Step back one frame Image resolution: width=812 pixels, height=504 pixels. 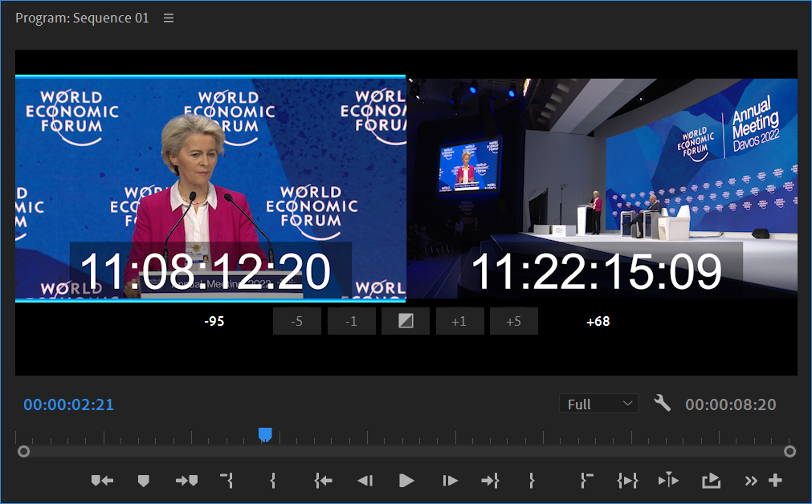365,481
